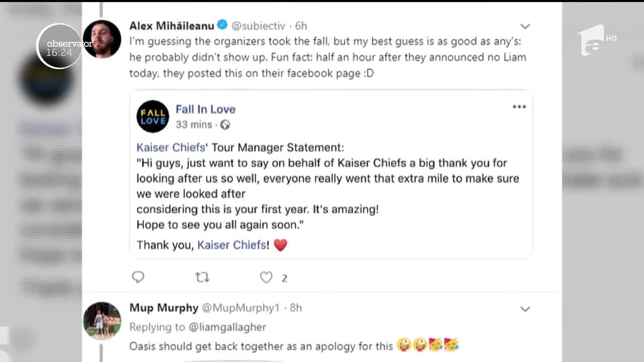Viewport: 644px width, 362px height.
Task: Retweet Alex Mihăileanu's tweet
Action: click(202, 277)
